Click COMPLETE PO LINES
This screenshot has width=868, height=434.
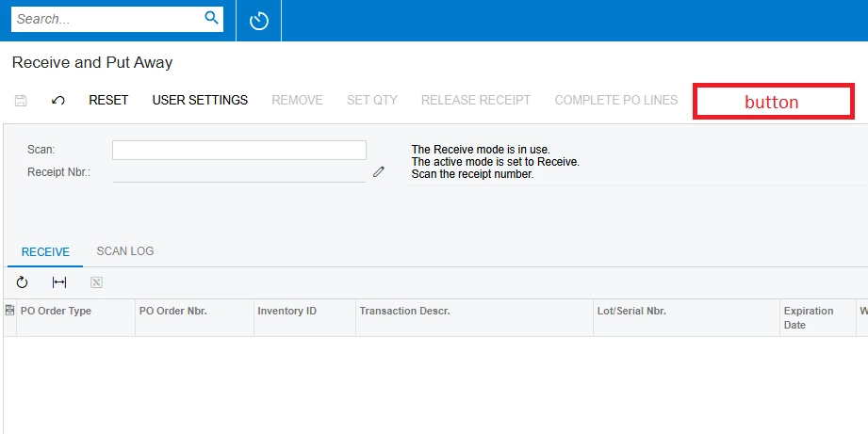(x=616, y=100)
